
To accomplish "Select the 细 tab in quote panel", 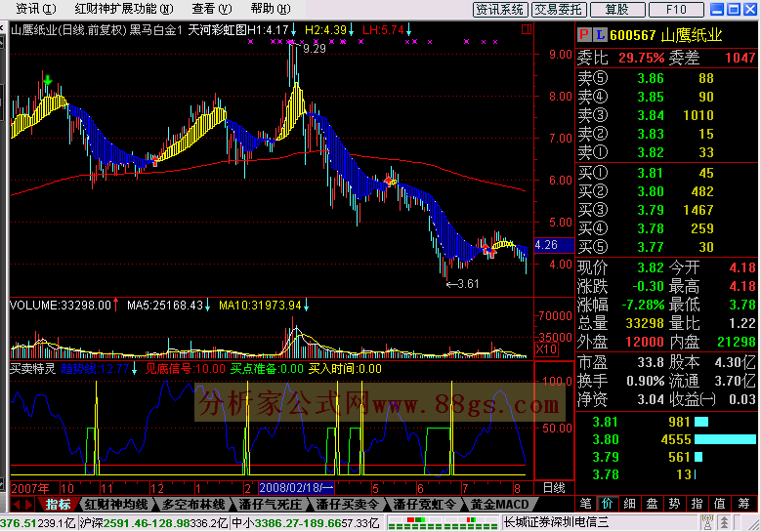I will click(629, 504).
